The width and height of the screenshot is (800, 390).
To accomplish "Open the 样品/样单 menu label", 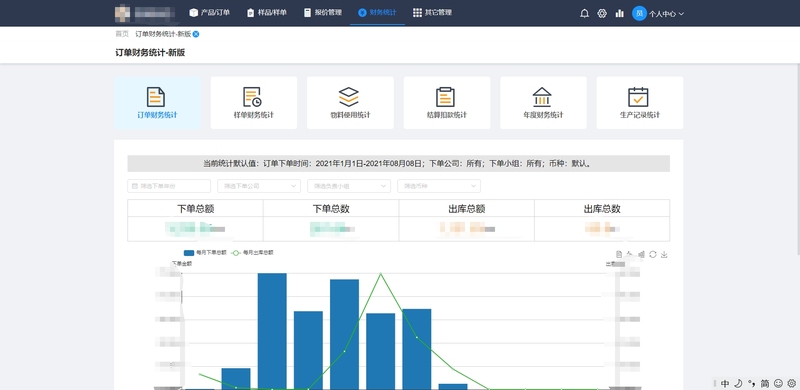I will 272,13.
